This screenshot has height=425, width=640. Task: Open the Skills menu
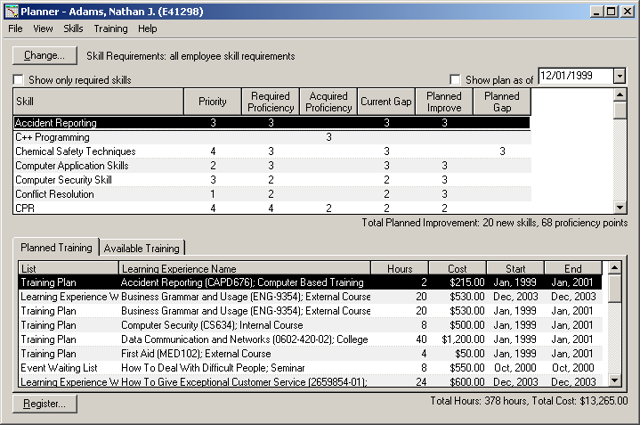coord(73,29)
